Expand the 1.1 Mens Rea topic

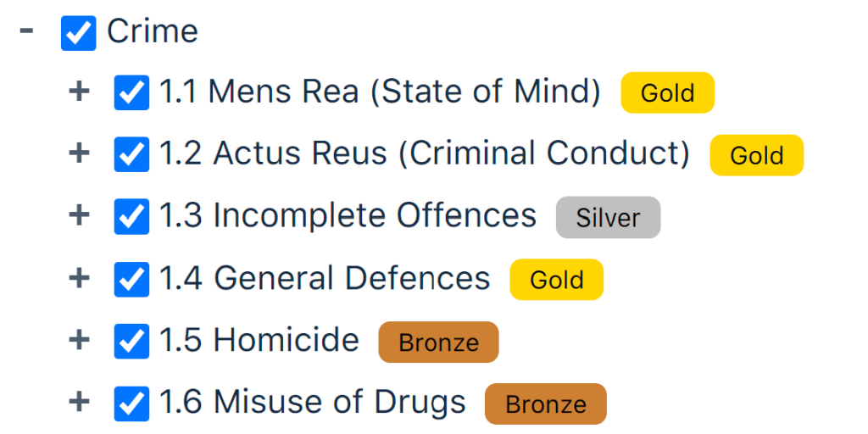(x=79, y=92)
